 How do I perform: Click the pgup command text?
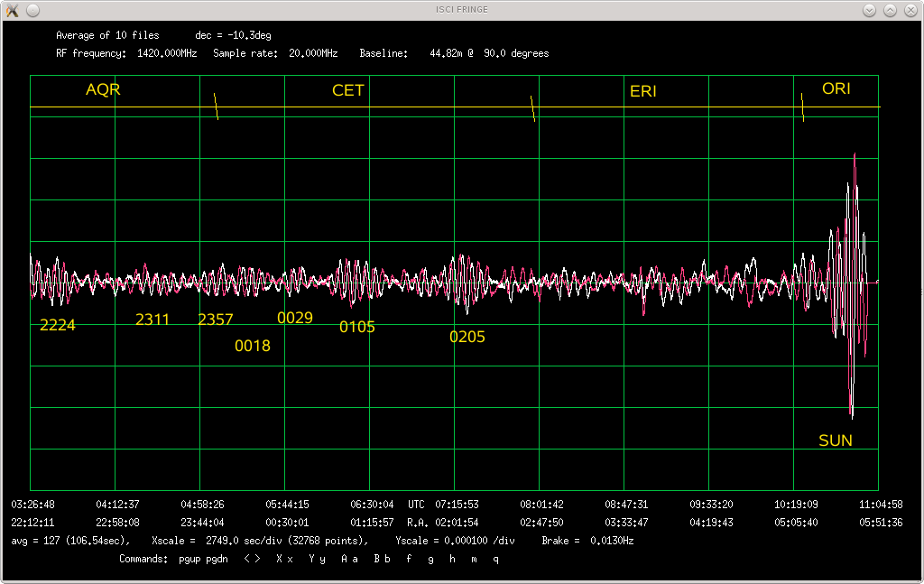pyautogui.click(x=189, y=560)
